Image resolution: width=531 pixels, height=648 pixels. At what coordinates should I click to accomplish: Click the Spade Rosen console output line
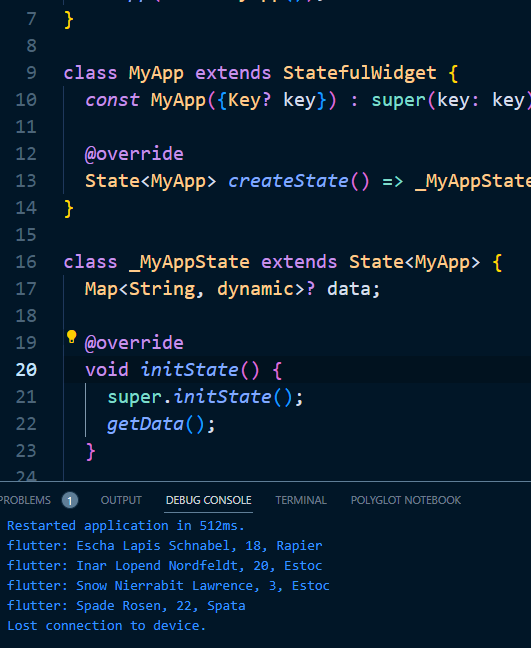click(126, 606)
